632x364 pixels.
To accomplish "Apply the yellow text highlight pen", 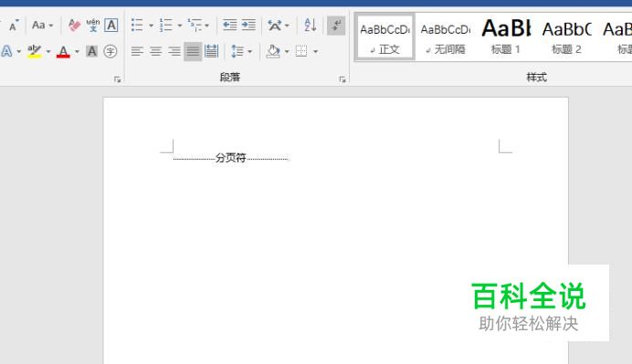I will pos(35,51).
